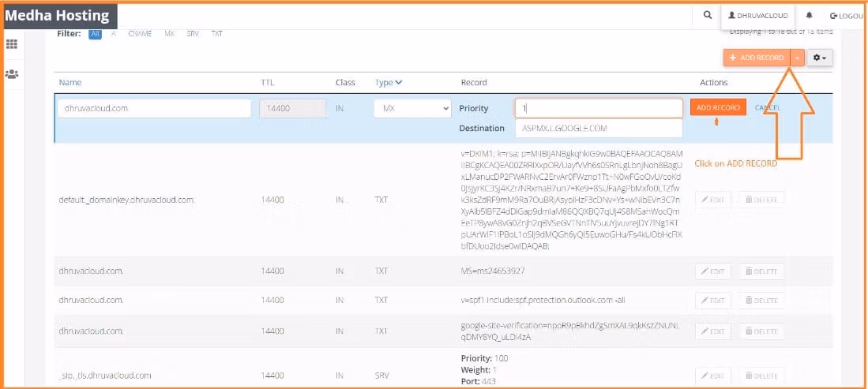Open the MX record type dropdown

411,108
